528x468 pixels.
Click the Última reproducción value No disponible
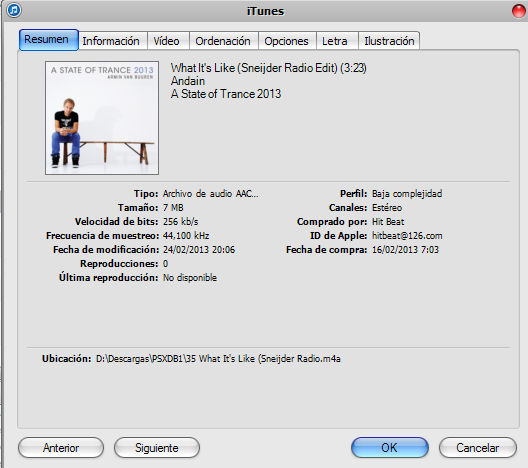[190, 277]
